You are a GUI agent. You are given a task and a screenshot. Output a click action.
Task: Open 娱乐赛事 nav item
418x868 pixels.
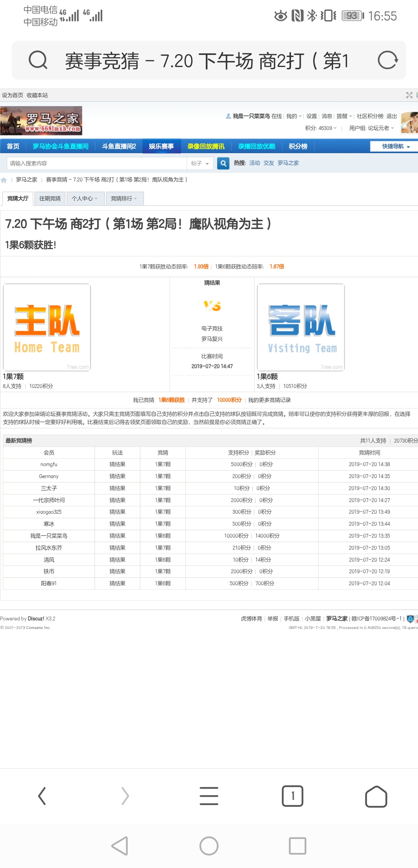tap(161, 146)
